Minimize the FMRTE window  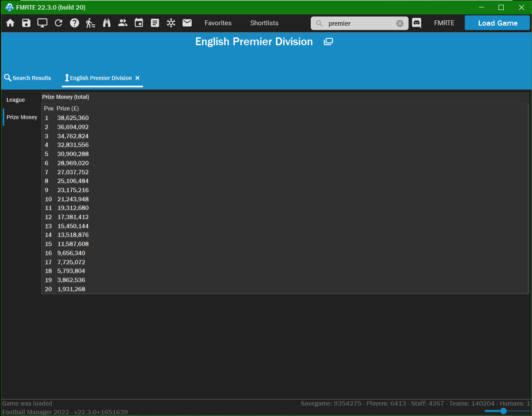point(482,7)
